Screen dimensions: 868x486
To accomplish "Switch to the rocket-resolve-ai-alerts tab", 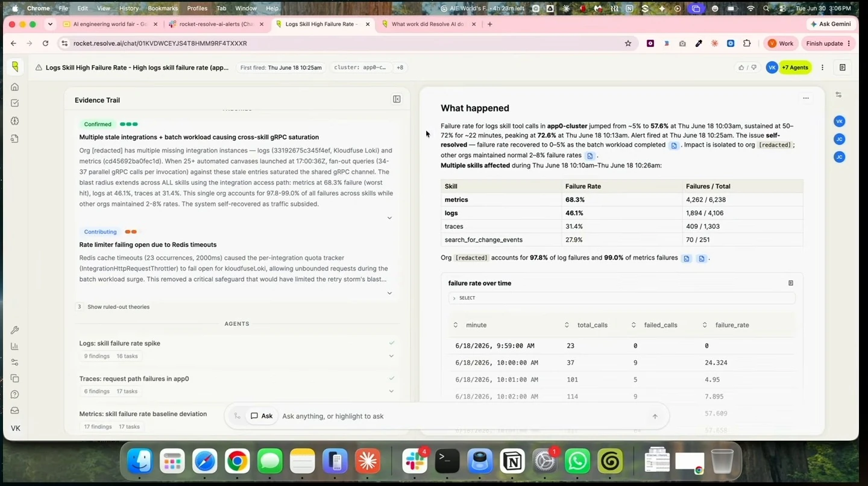I will (216, 24).
